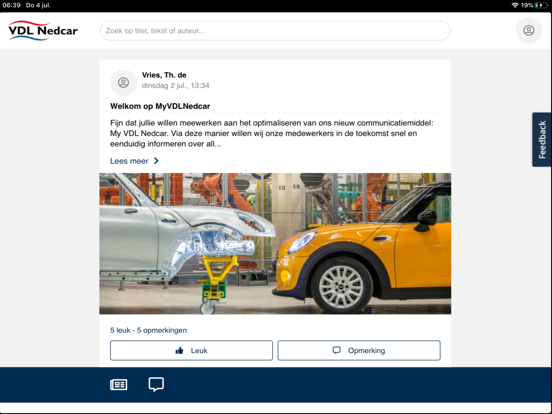Expand the post via Lees meer chevron

click(x=156, y=161)
